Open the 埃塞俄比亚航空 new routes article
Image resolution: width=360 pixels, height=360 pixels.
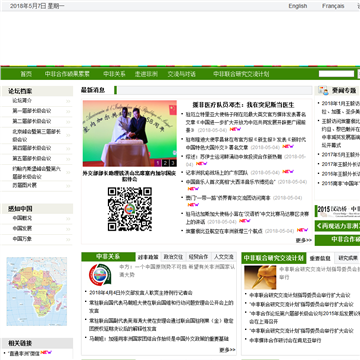click(224, 231)
